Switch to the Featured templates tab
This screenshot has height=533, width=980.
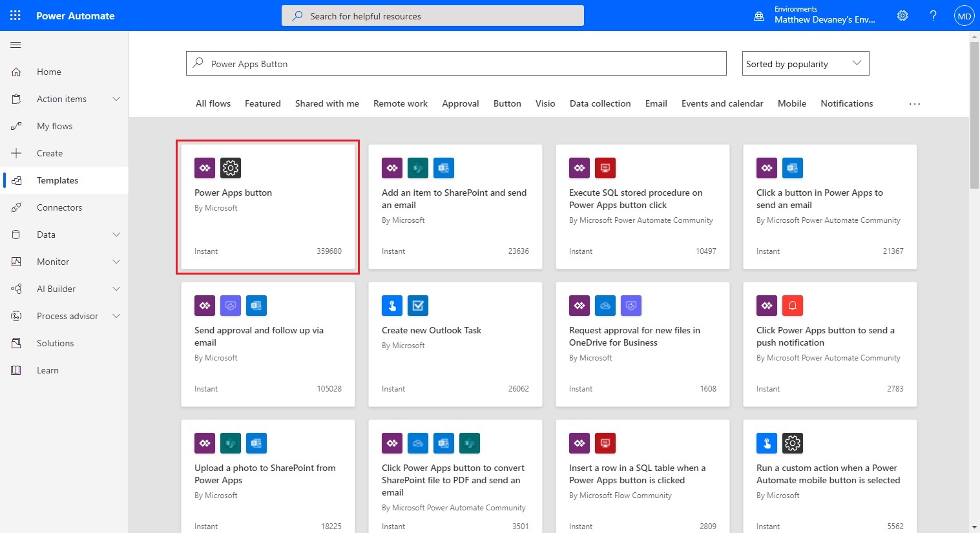(x=262, y=103)
